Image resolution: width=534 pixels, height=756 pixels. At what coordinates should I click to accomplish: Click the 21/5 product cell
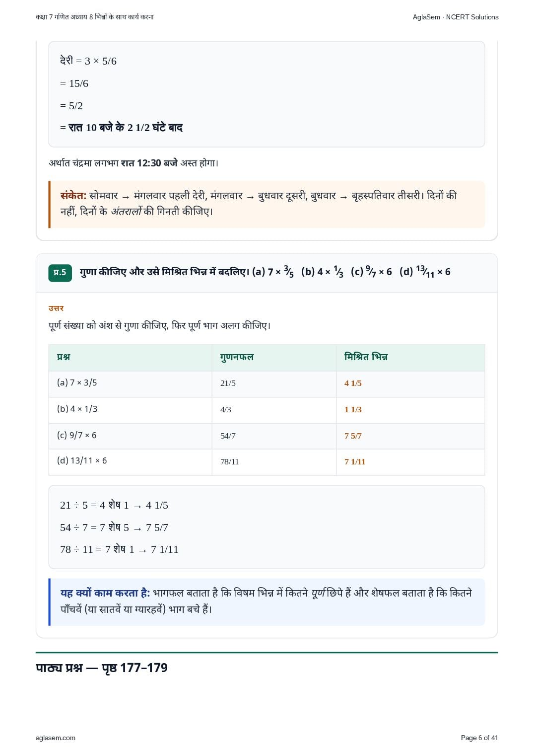pyautogui.click(x=228, y=383)
